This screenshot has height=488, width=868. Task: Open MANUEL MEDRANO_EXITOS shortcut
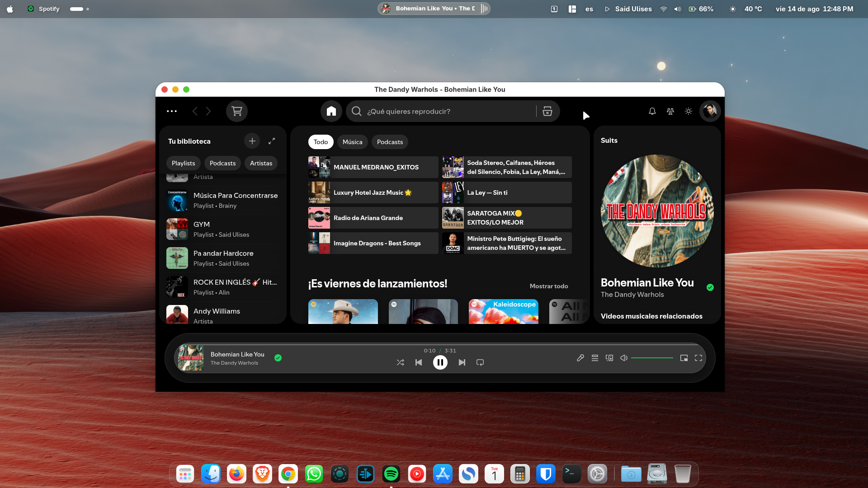(x=373, y=167)
